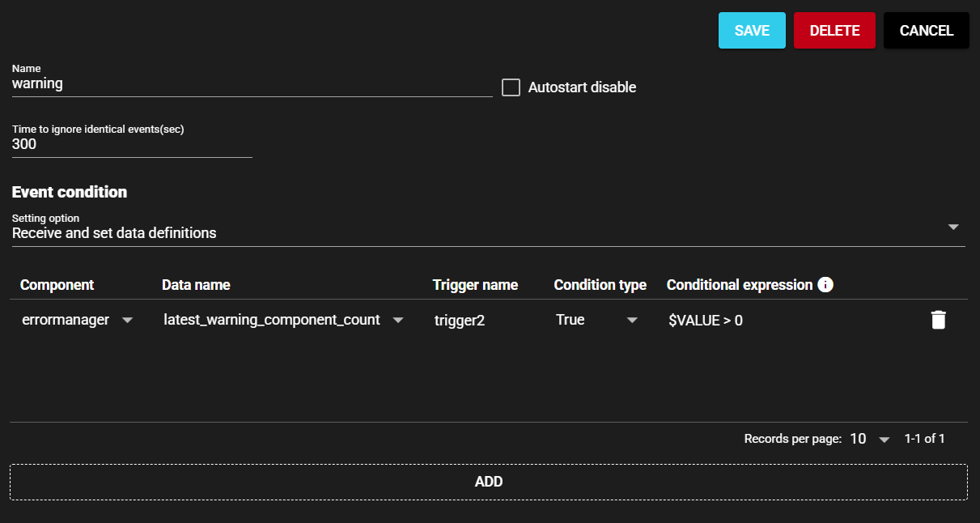Click the time to ignore identical events field

click(x=131, y=145)
